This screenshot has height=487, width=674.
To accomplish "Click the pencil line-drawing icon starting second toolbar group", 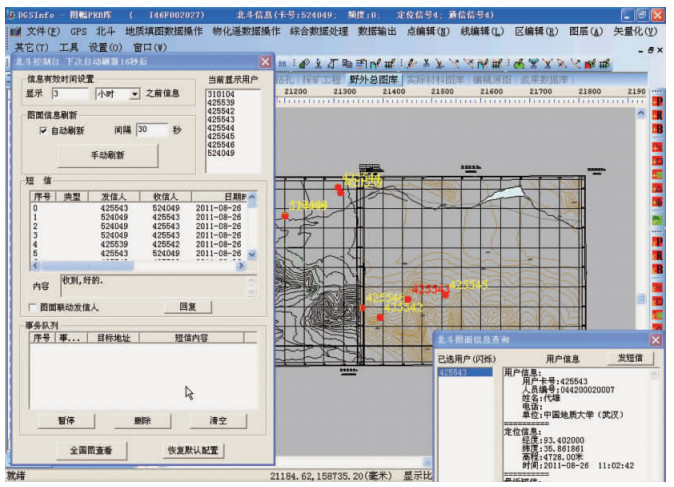I will 411,64.
